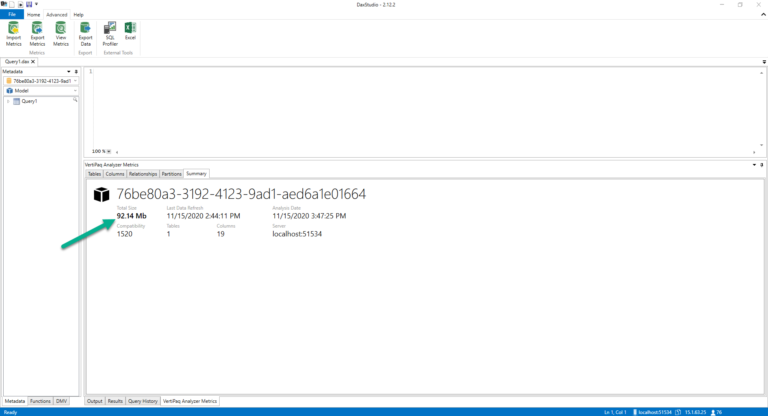Click the save icon in quick access toolbar
768x416 pixels.
[28, 4]
